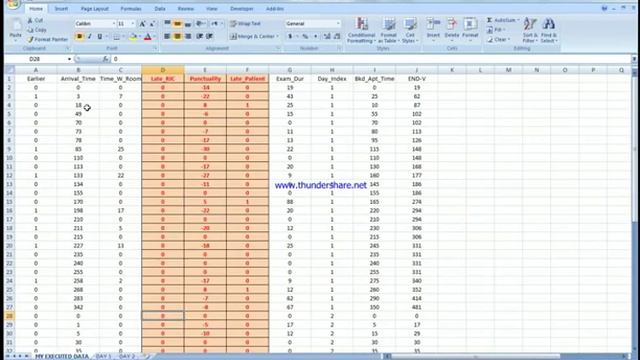The height and width of the screenshot is (360, 640).
Task: Toggle Underline formatting
Action: coord(100,37)
